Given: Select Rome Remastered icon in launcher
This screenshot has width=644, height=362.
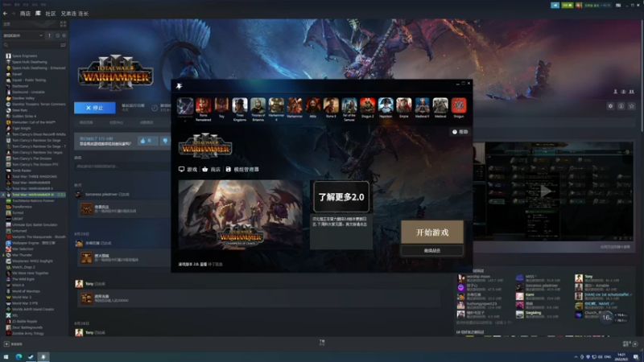Looking at the screenshot, I should (x=204, y=105).
